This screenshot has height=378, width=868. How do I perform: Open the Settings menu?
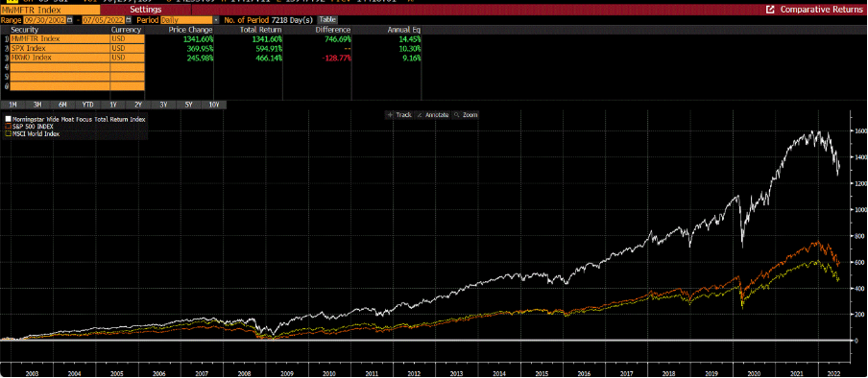[x=146, y=10]
